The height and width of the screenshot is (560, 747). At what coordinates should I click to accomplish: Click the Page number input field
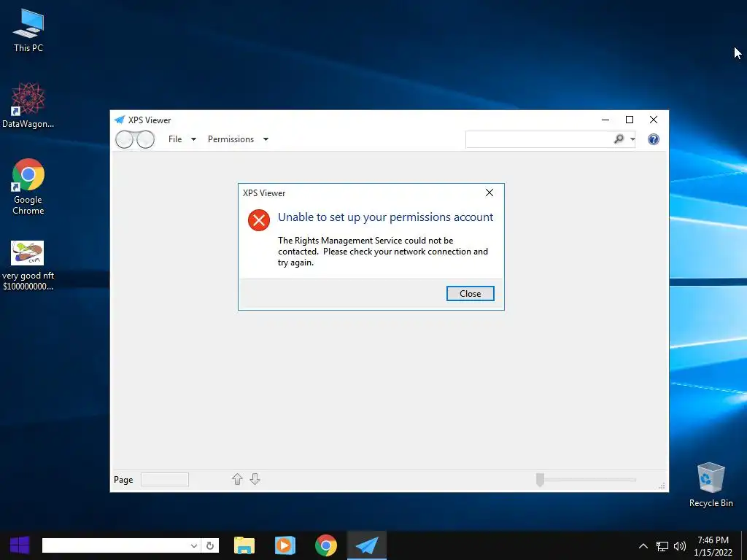[x=165, y=480]
